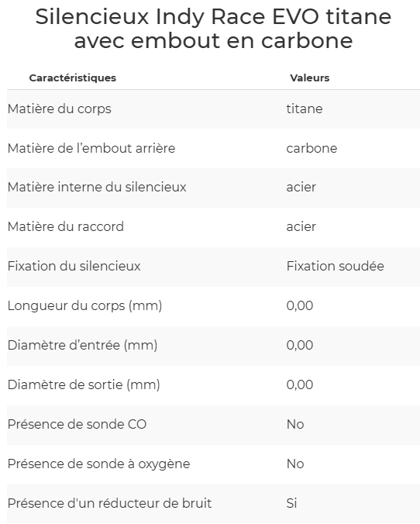
Task: Click the Si value for réducteur de bruit
Action: pos(291,503)
